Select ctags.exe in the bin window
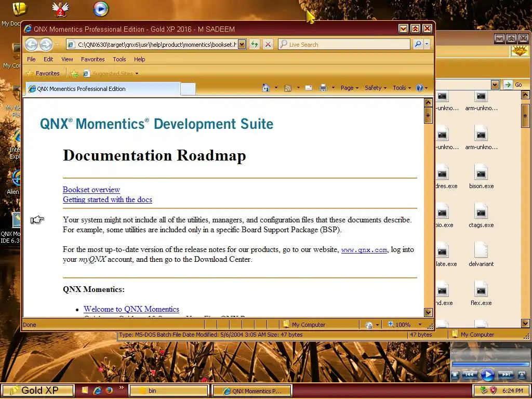The height and width of the screenshot is (399, 532). tap(481, 216)
